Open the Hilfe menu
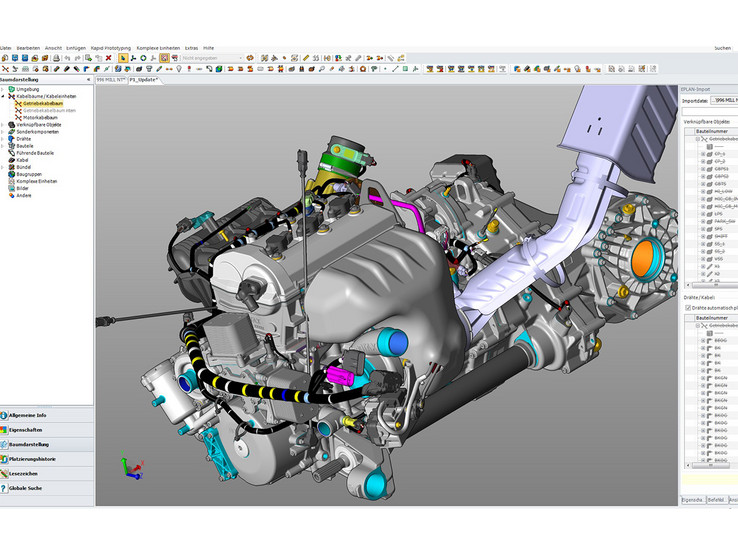Image resolution: width=738 pixels, height=555 pixels. click(209, 48)
